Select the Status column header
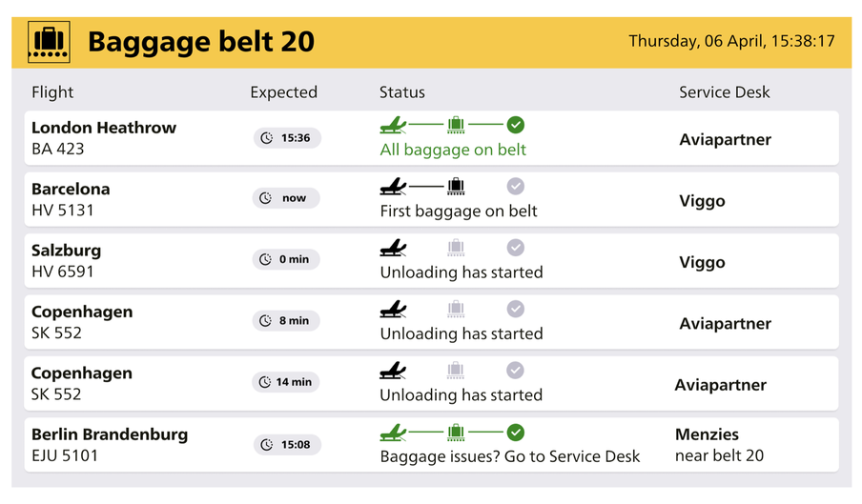 pyautogui.click(x=401, y=92)
